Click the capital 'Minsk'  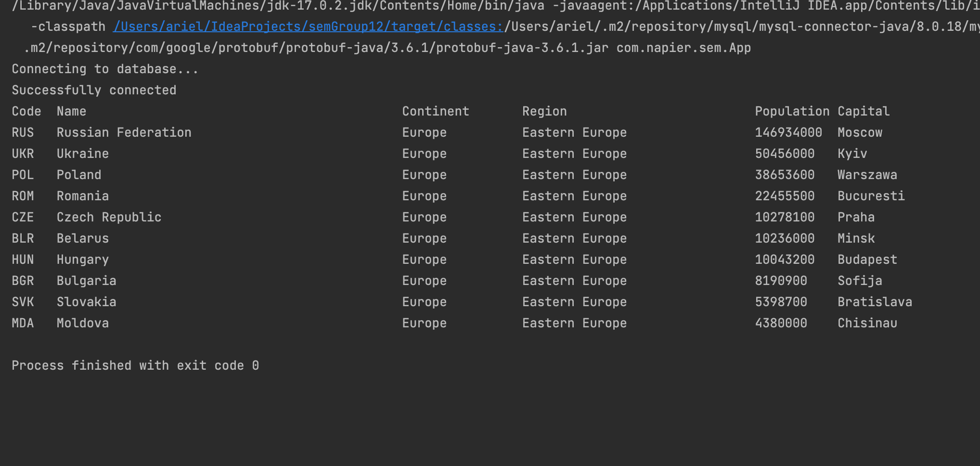click(856, 238)
